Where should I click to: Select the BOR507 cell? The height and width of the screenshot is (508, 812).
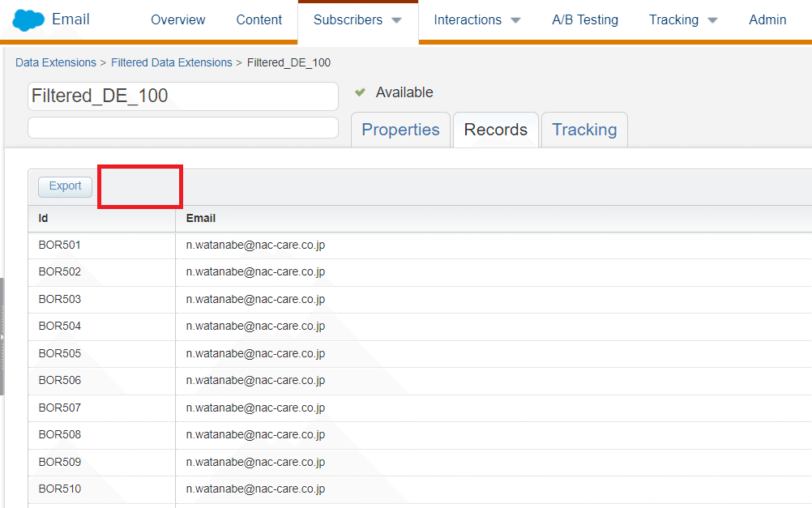(102, 408)
